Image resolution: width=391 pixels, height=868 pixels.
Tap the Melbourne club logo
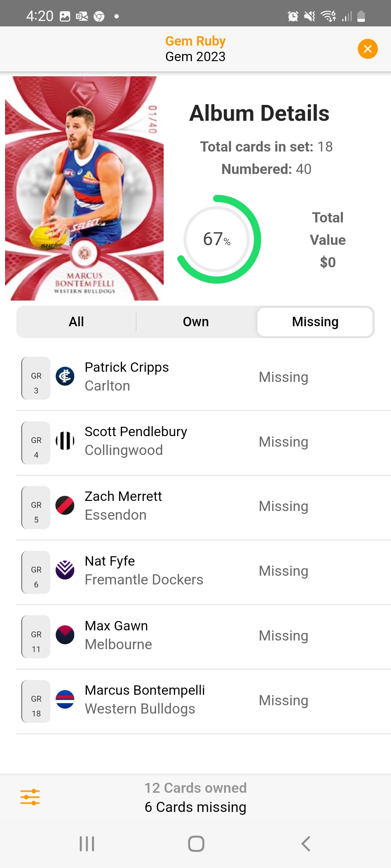[65, 635]
